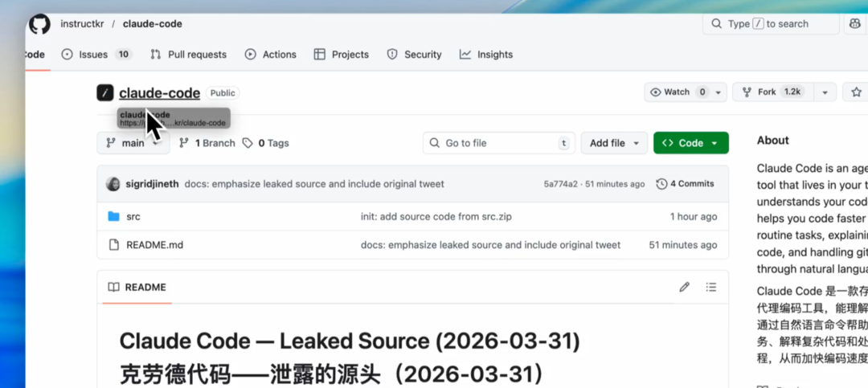868x388 pixels.
Task: Click the GitHub logo icon
Action: 39,24
